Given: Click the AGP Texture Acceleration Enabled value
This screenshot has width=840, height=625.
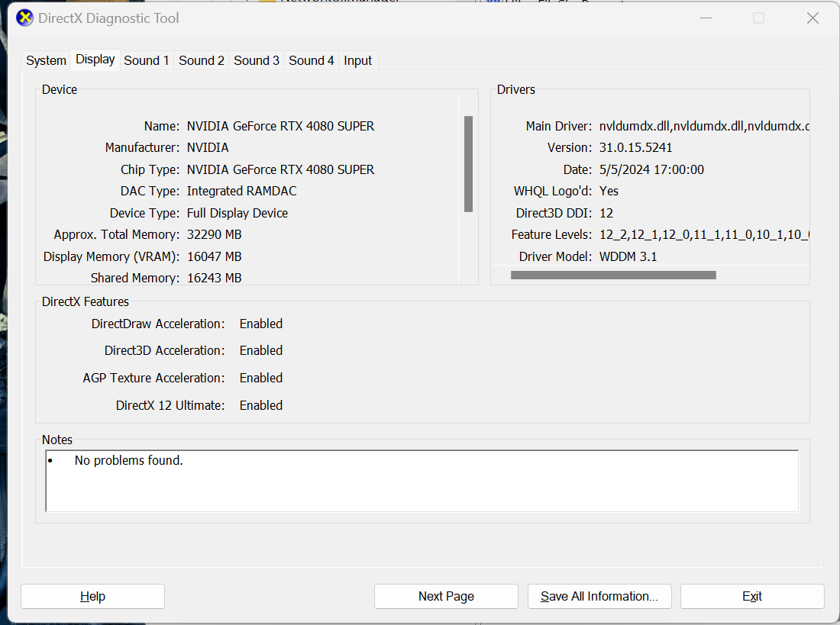Looking at the screenshot, I should [261, 378].
